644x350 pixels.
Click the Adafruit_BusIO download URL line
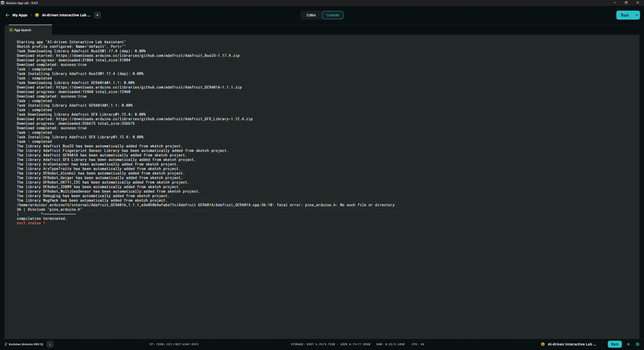coord(128,56)
